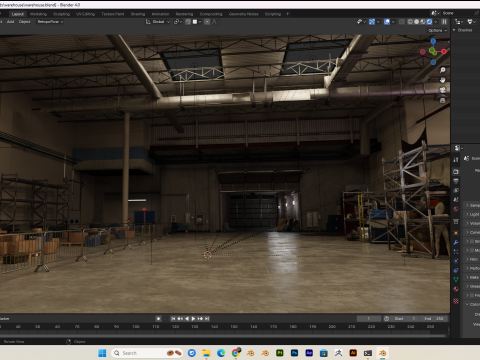Open the viewport Options dropdown
Viewport: 480px width, 360px height.
[x=437, y=30]
